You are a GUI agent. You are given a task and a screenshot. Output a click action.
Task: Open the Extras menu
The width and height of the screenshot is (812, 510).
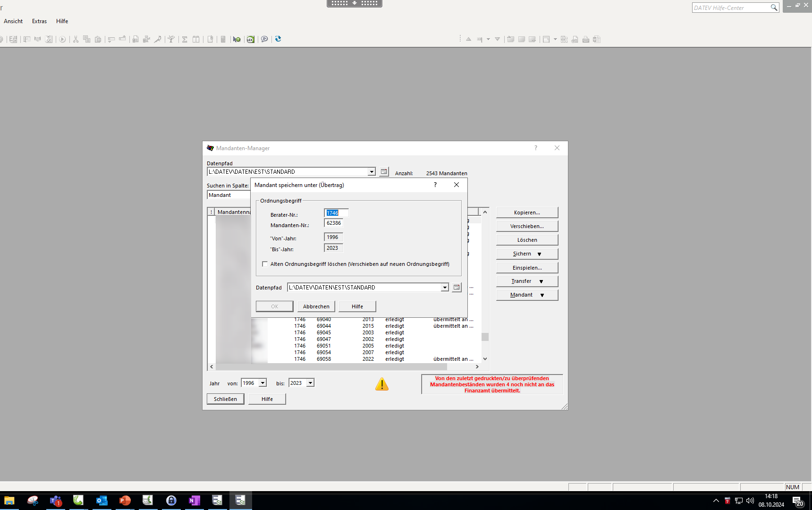tap(39, 21)
